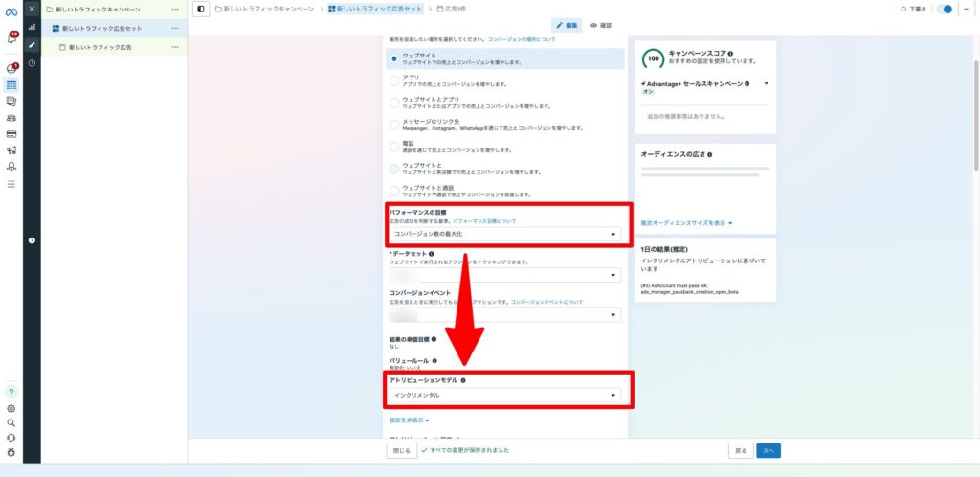Open the アトリビューションモデル dropdown
This screenshot has width=980, height=477.
[x=505, y=395]
